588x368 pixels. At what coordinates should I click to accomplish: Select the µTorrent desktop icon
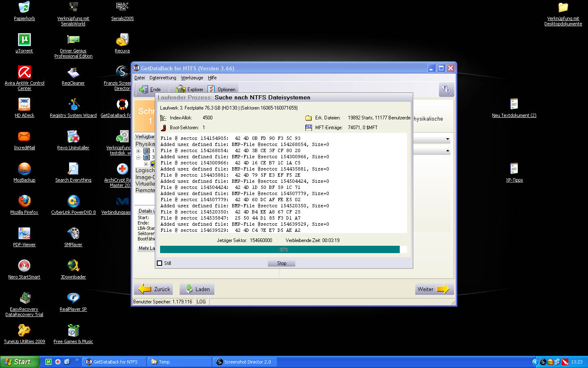pyautogui.click(x=24, y=40)
